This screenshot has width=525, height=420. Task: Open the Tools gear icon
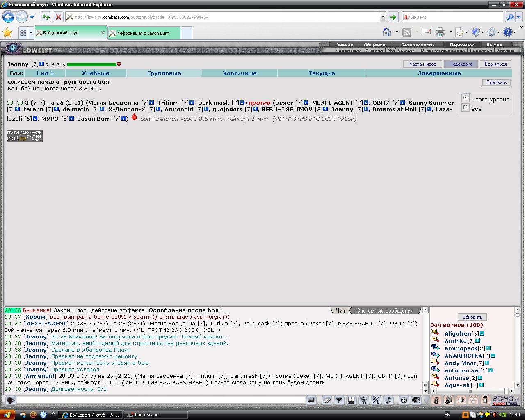point(492,32)
